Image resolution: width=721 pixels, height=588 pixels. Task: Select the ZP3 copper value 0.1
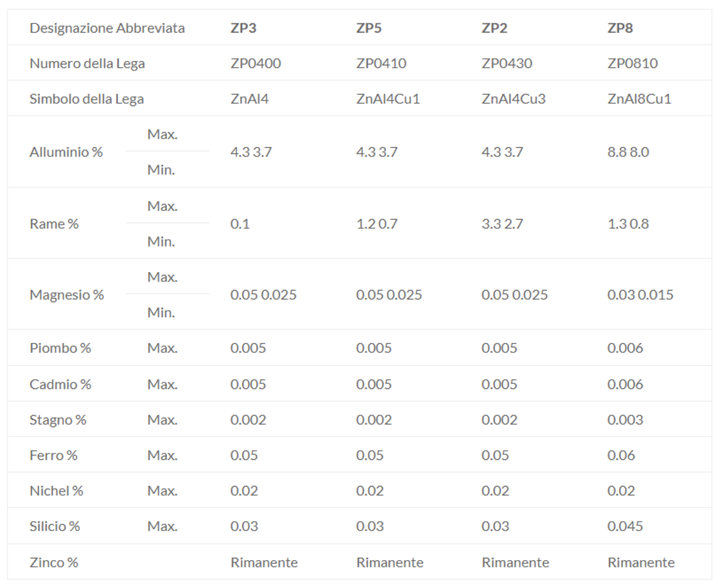(240, 224)
